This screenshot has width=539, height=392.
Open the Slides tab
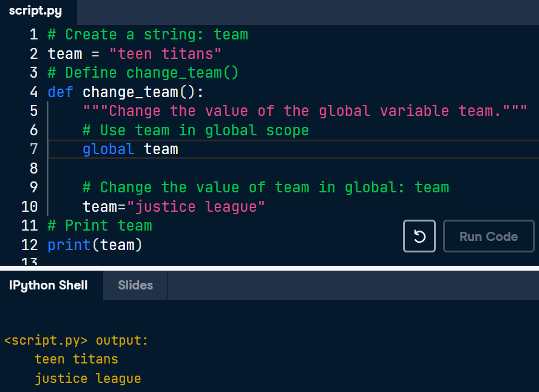(x=135, y=285)
